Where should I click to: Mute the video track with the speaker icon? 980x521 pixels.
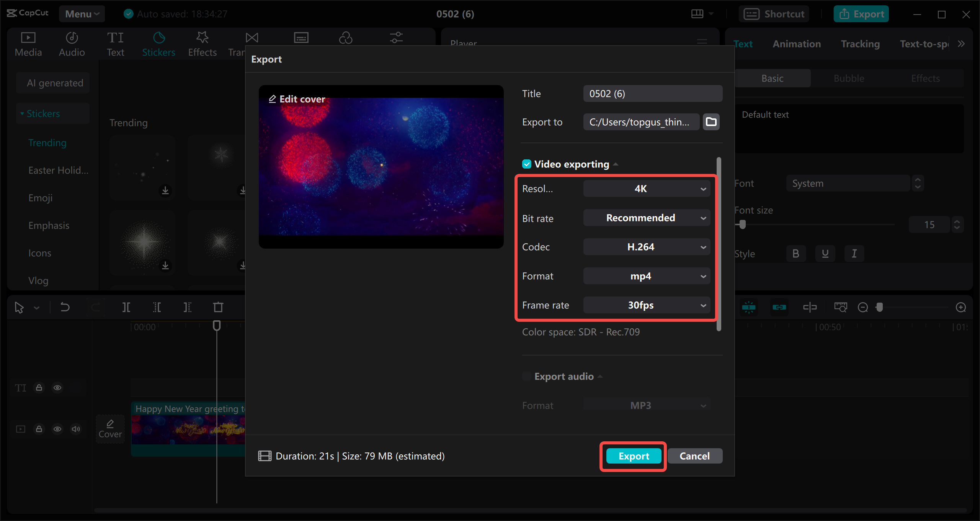click(75, 429)
